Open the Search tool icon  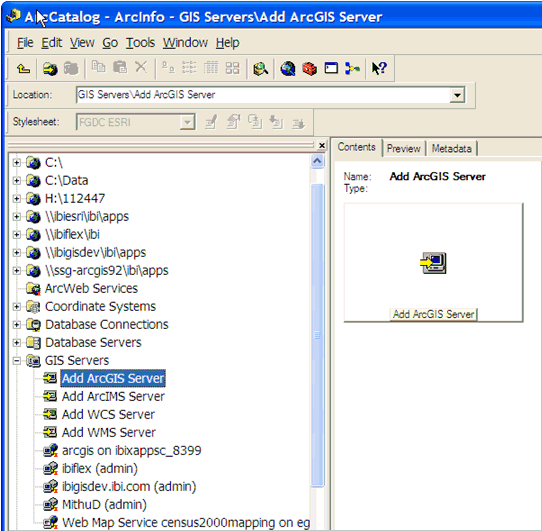(260, 68)
